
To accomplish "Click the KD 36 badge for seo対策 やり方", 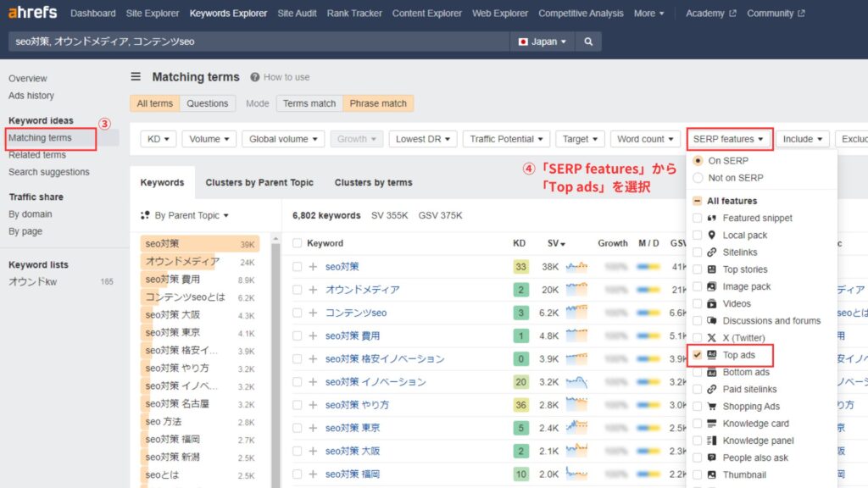I will point(520,405).
